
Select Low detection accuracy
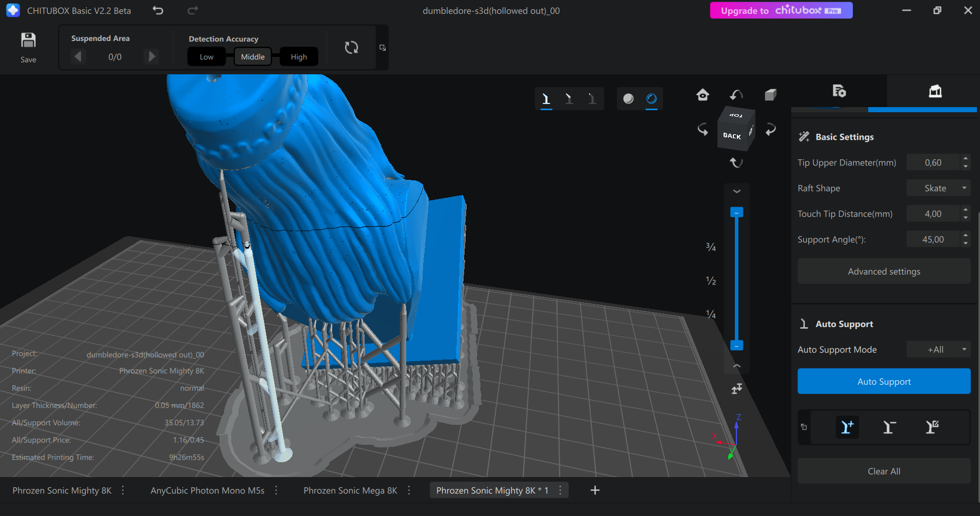207,57
